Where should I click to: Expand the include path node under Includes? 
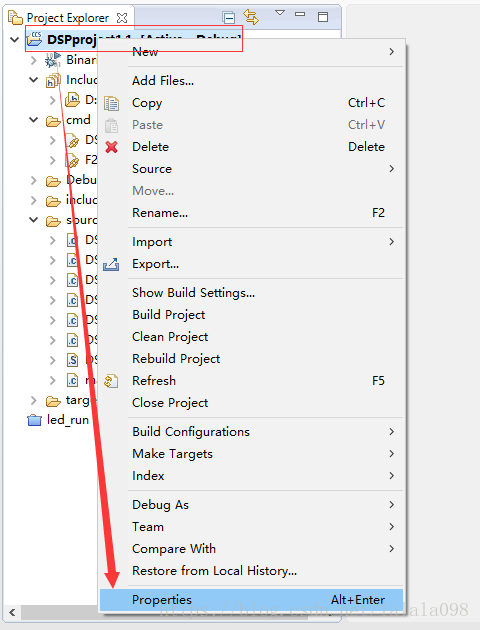(53, 100)
